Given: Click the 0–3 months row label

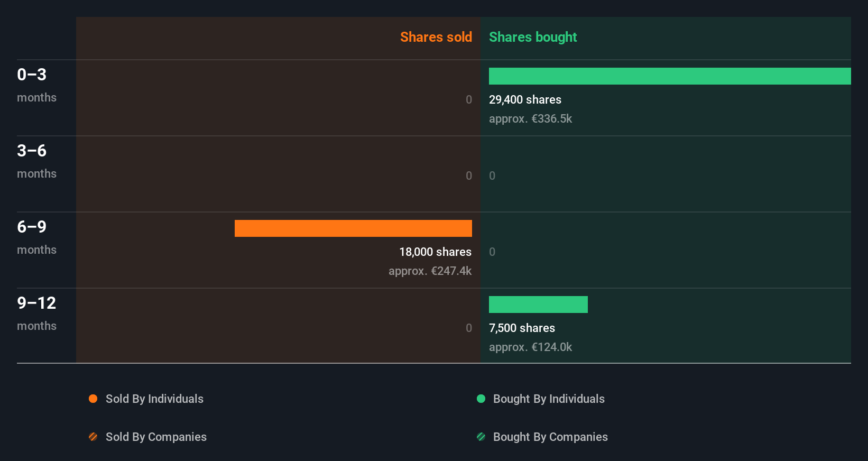Looking at the screenshot, I should coord(36,85).
